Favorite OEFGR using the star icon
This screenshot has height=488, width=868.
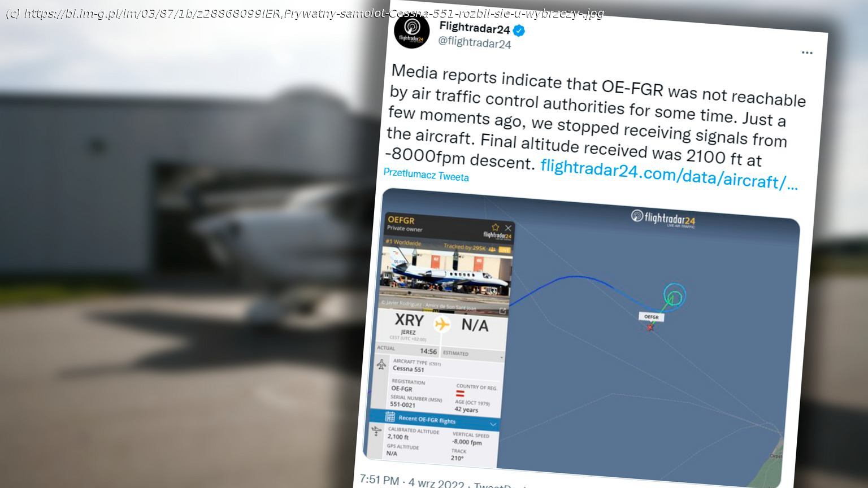496,227
